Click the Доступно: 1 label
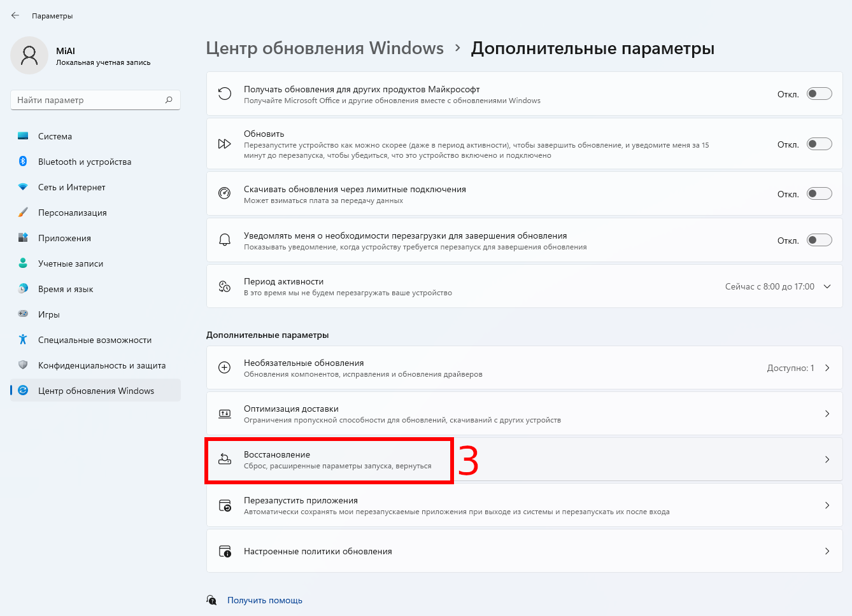 791,368
